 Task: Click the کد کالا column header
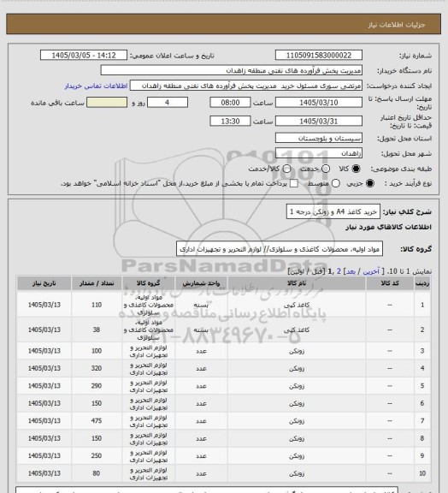(390, 283)
